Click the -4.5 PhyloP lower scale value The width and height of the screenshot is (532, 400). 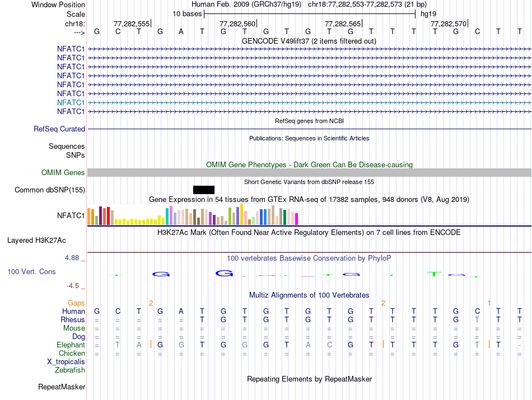[x=73, y=286]
